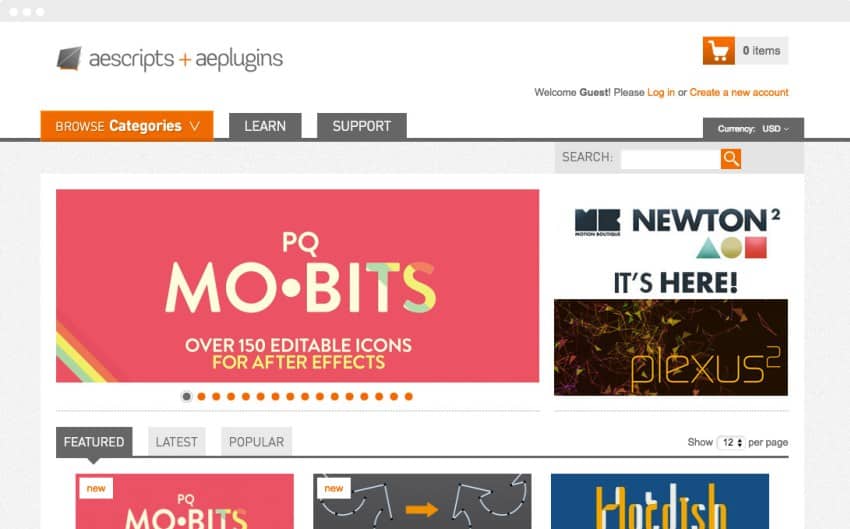Click the Log in link
The width and height of the screenshot is (850, 529).
pos(661,92)
